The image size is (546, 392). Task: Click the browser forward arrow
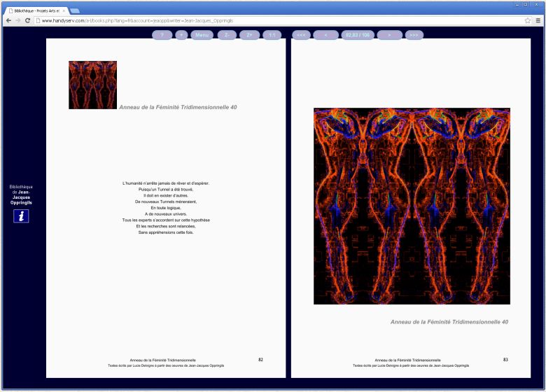[18, 20]
